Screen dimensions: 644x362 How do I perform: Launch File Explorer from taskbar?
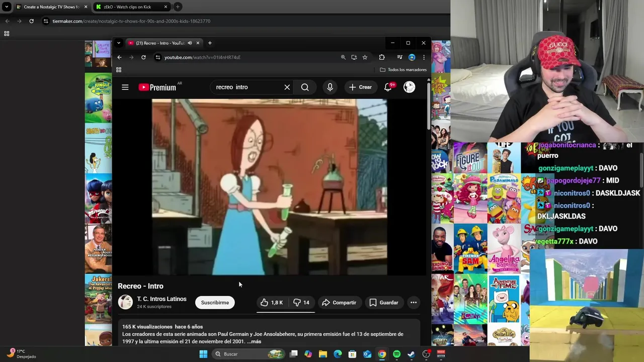coord(323,354)
